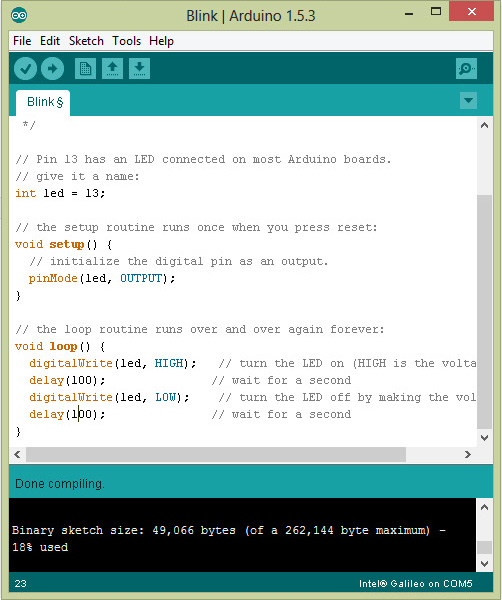
Task: Click the Arduino logo in title bar
Action: (19, 15)
